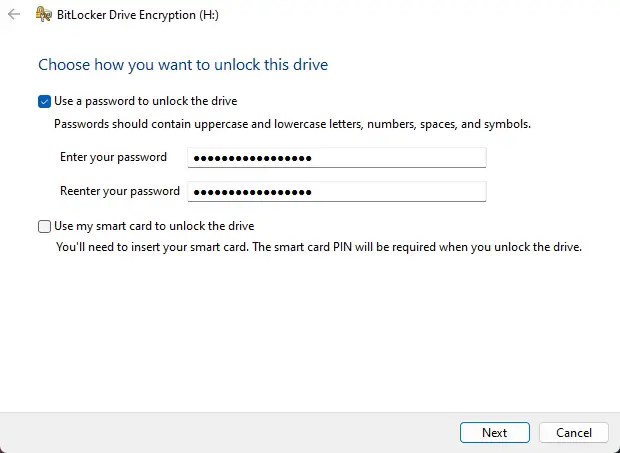This screenshot has height=453, width=620.
Task: Click the password requirements hint text
Action: [292, 124]
